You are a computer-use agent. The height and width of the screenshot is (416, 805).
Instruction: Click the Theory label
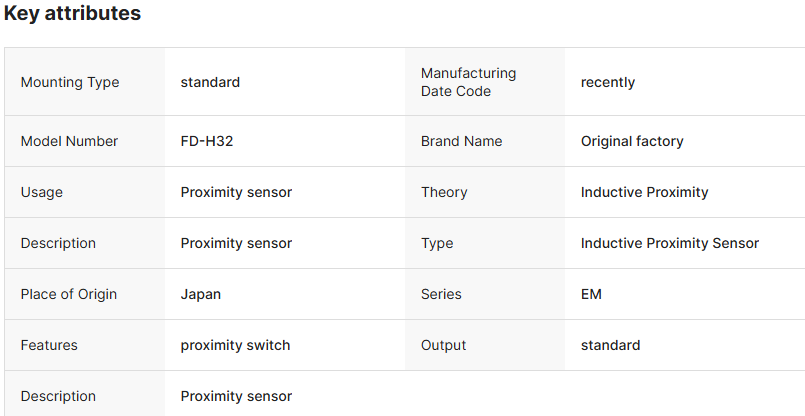pos(444,192)
